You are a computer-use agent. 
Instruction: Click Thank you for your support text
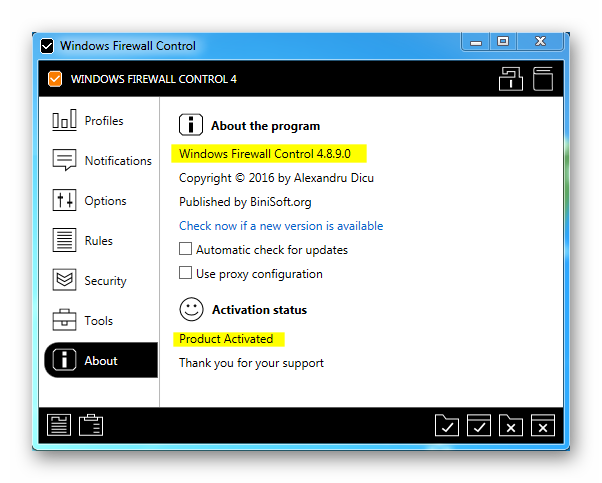tap(251, 363)
